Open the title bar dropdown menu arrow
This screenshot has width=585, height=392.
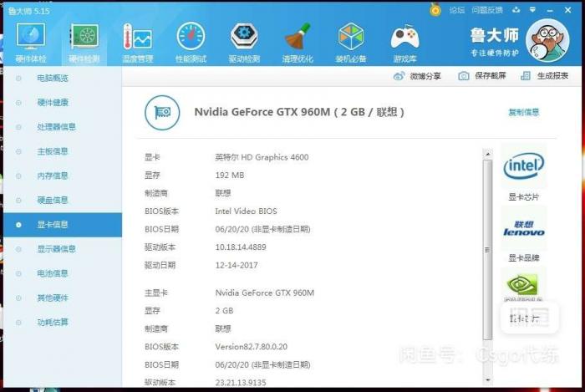coord(533,10)
